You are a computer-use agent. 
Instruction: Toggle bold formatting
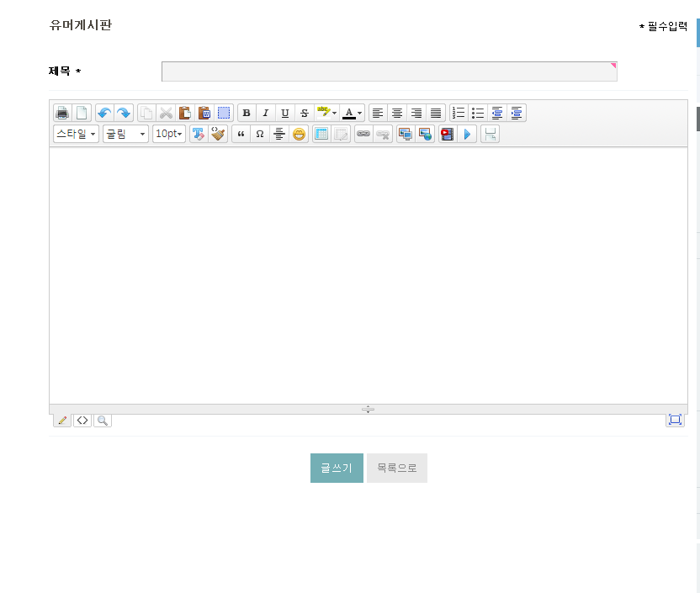[247, 113]
